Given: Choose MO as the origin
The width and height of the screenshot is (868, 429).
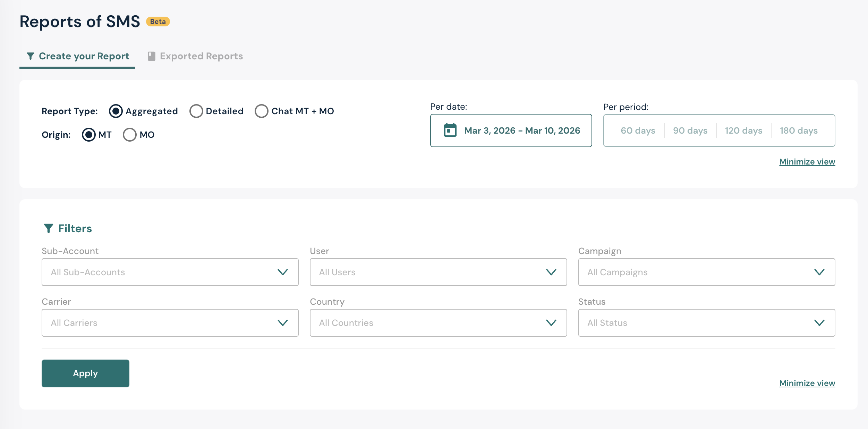Looking at the screenshot, I should click(x=130, y=135).
